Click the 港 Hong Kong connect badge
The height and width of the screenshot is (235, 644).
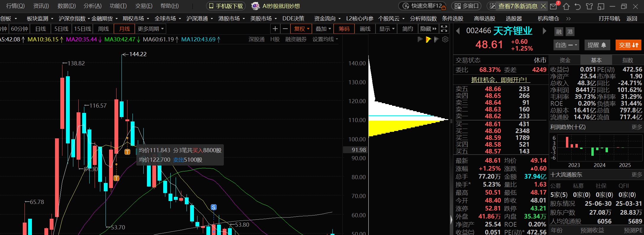[x=570, y=32]
